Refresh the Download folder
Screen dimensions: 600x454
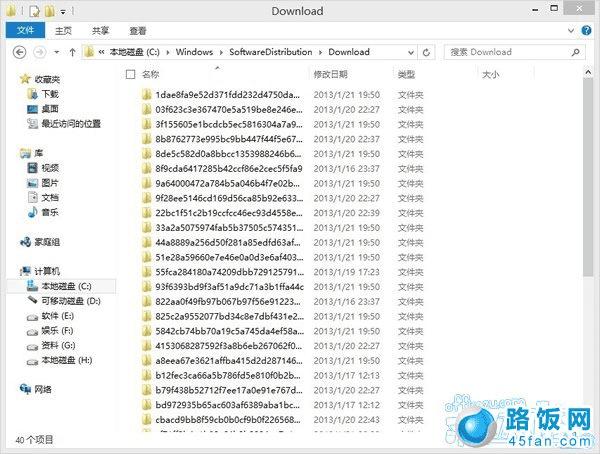[426, 52]
